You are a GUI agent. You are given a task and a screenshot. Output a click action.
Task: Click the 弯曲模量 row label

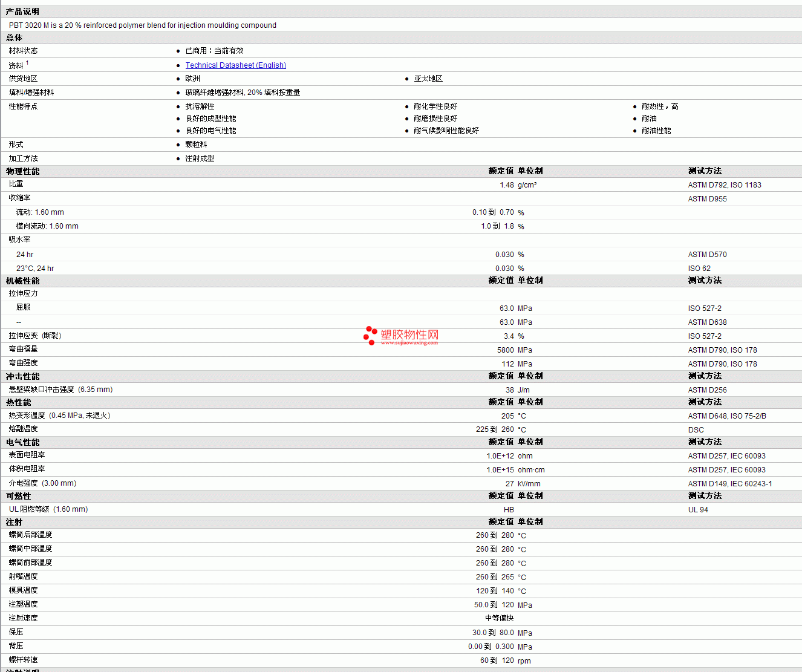pos(24,349)
